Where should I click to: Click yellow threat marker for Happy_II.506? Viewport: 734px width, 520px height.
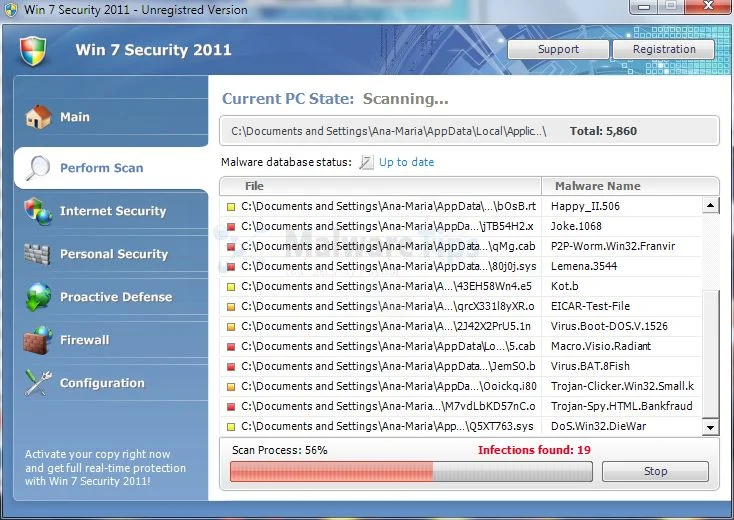point(231,206)
